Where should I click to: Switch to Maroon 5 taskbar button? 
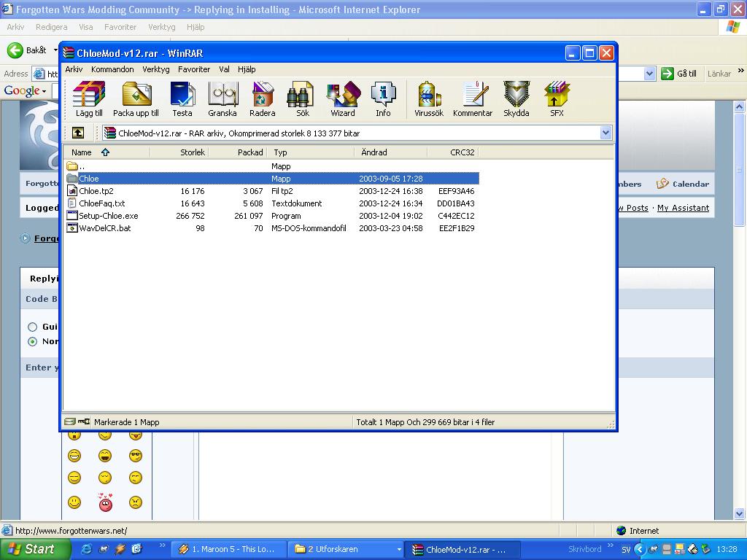tap(228, 549)
